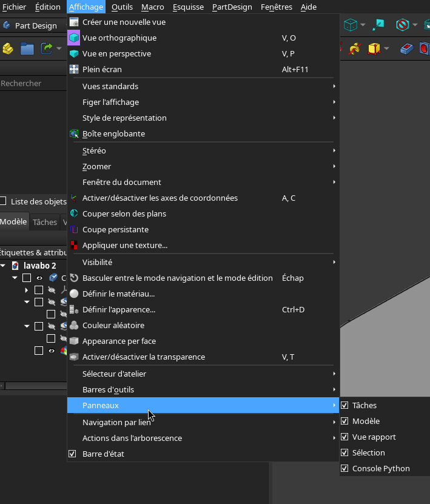
Task: Click the blue folder group icon
Action: click(x=27, y=49)
